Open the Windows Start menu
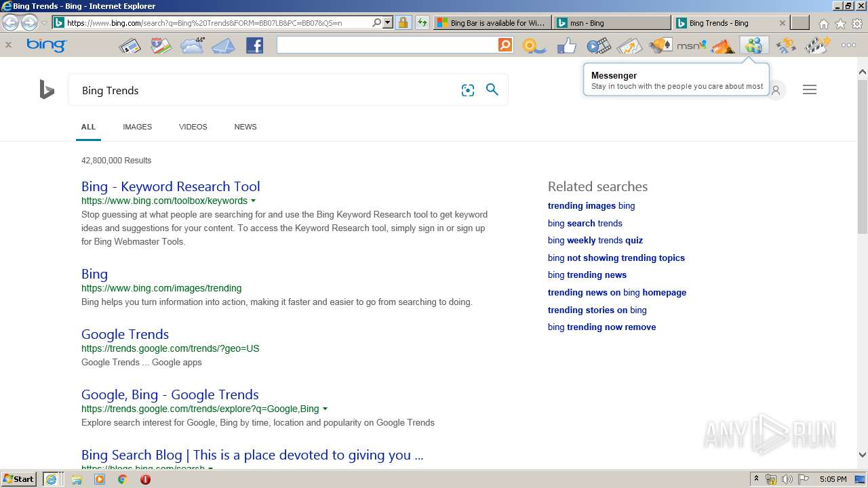 [19, 479]
